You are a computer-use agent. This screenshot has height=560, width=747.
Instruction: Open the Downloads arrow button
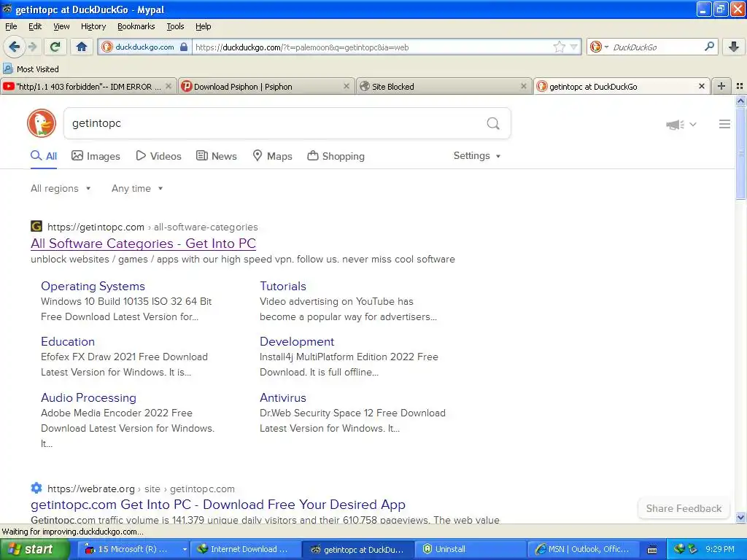pyautogui.click(x=734, y=47)
